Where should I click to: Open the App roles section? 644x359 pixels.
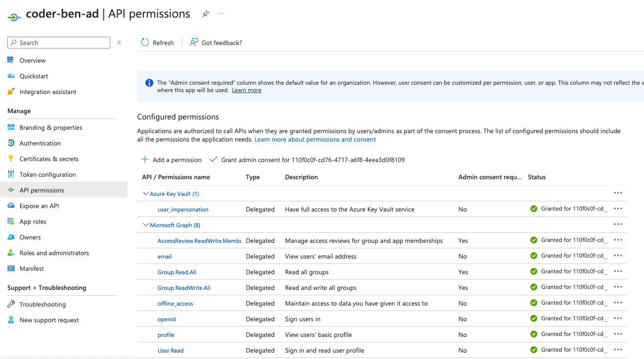pyautogui.click(x=35, y=221)
